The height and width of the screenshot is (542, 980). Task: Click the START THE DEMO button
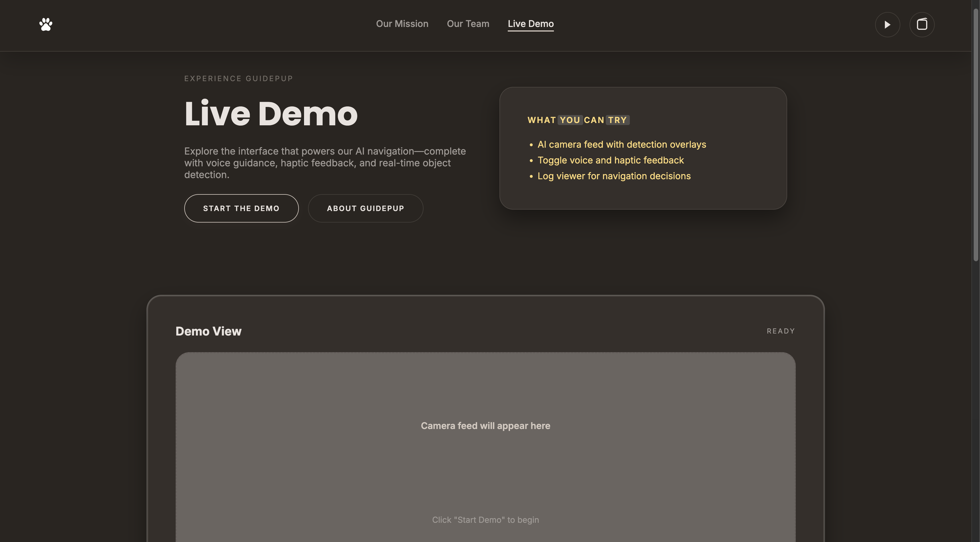point(241,208)
